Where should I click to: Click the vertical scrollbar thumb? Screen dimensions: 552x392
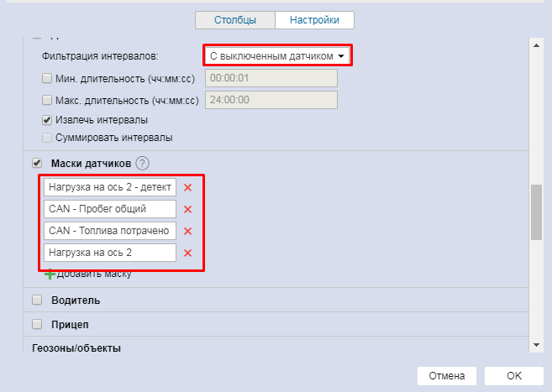534,212
